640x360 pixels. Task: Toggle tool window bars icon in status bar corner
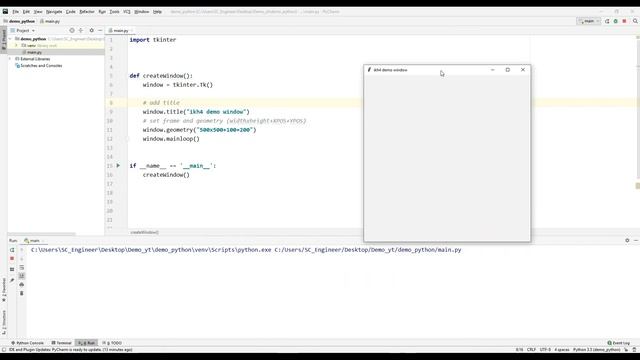(4, 350)
